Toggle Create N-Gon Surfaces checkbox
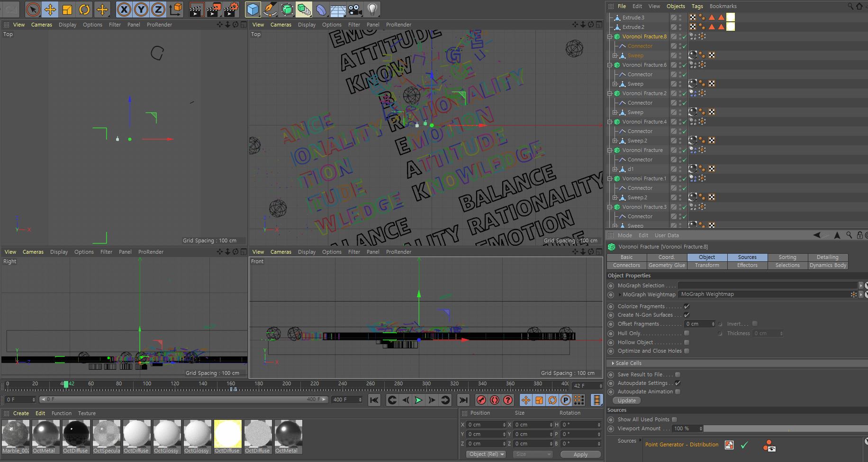Viewport: 868px width, 462px height. (687, 315)
